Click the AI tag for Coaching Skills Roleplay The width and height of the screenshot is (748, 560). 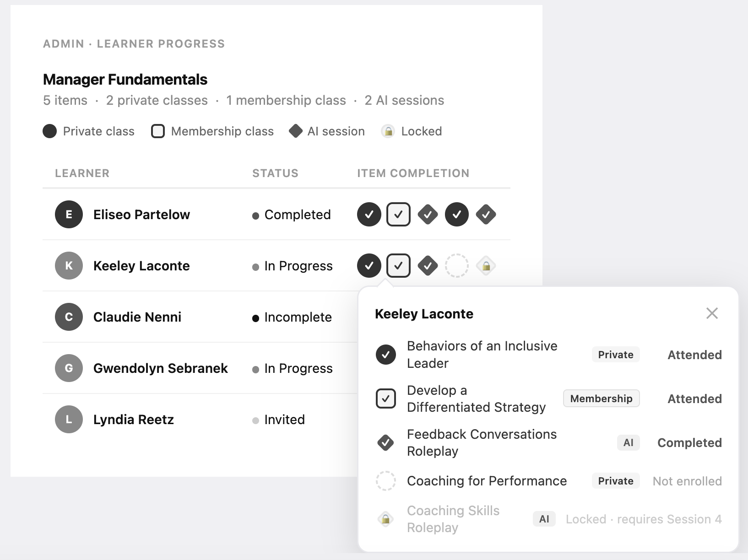pos(544,519)
